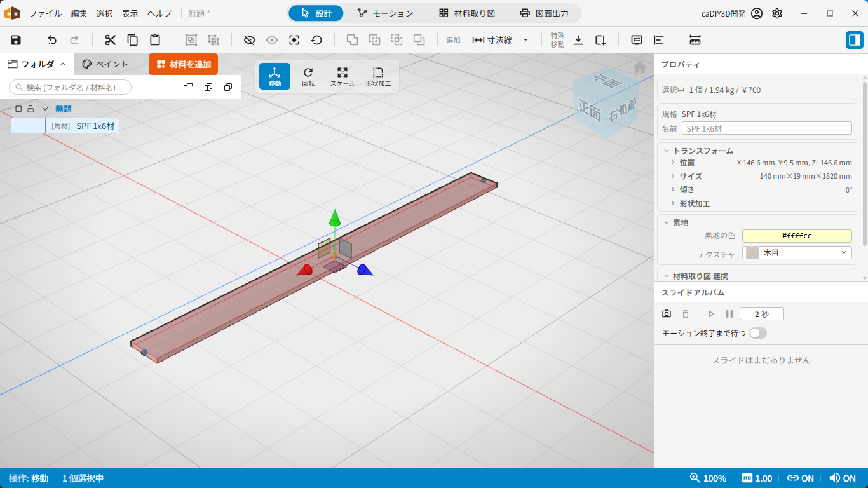Add a new folder icon
The image size is (868, 488).
(x=188, y=87)
